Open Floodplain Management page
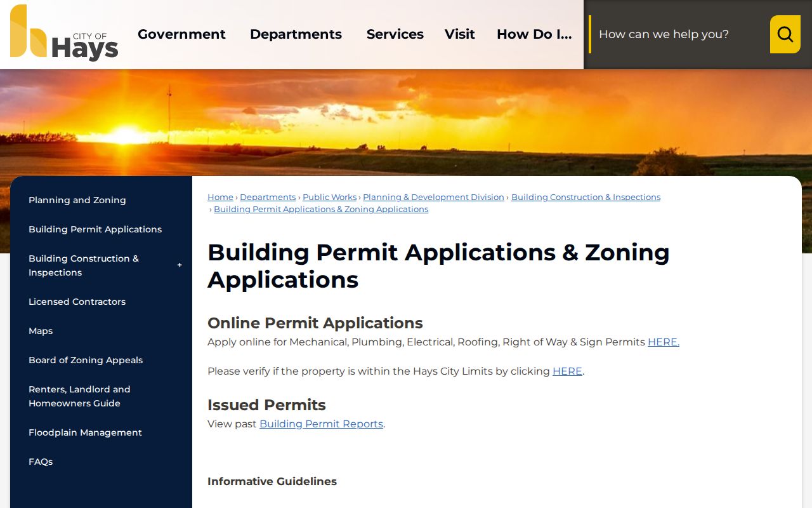 (x=85, y=432)
